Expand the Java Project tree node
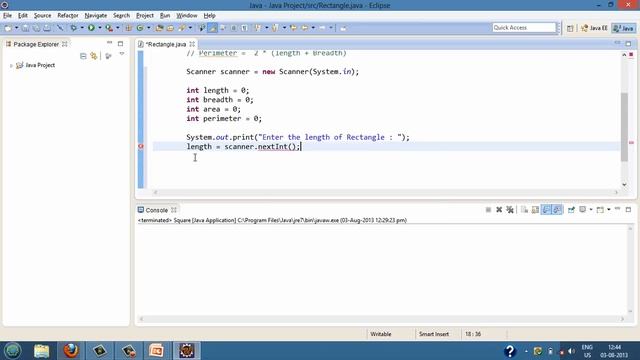The image size is (640, 360). pos(11,65)
